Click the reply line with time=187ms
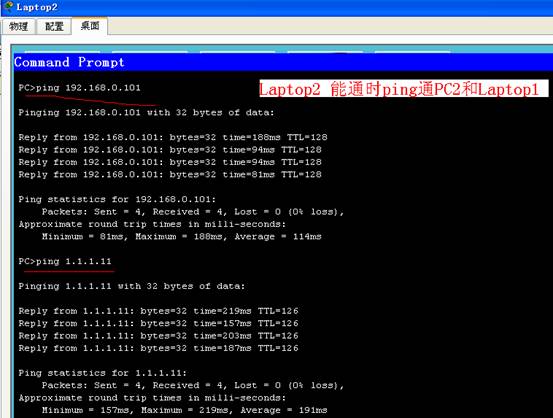This screenshot has width=553, height=418. coord(158,348)
